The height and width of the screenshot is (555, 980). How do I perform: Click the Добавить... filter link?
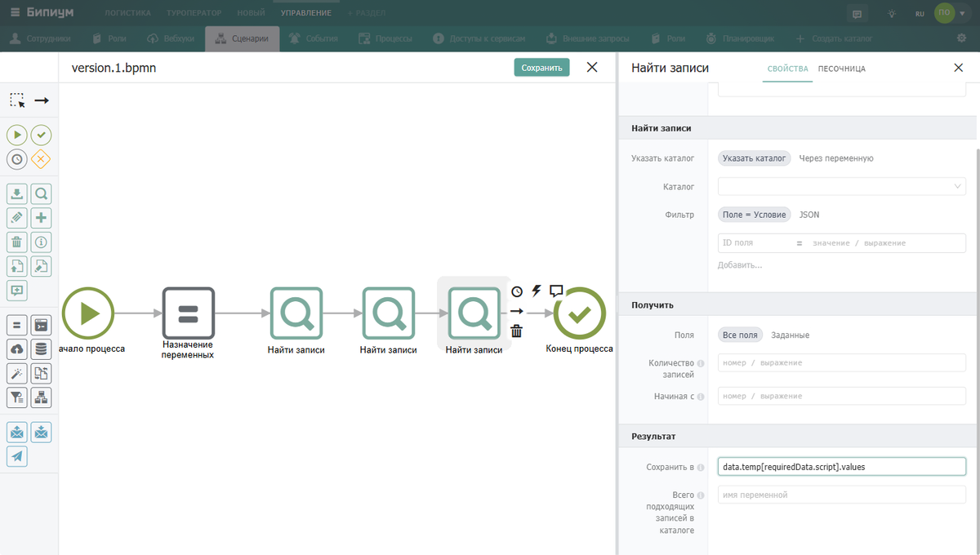740,265
